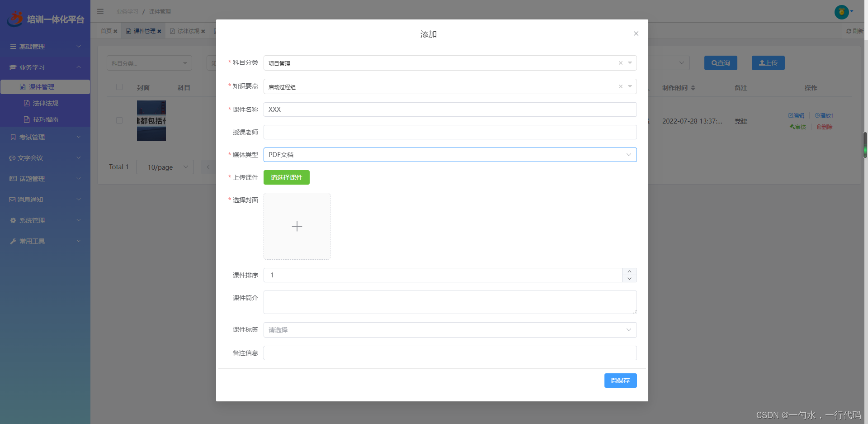Click the plus icon to choose cover
Screen dimensions: 868x424
(x=297, y=226)
